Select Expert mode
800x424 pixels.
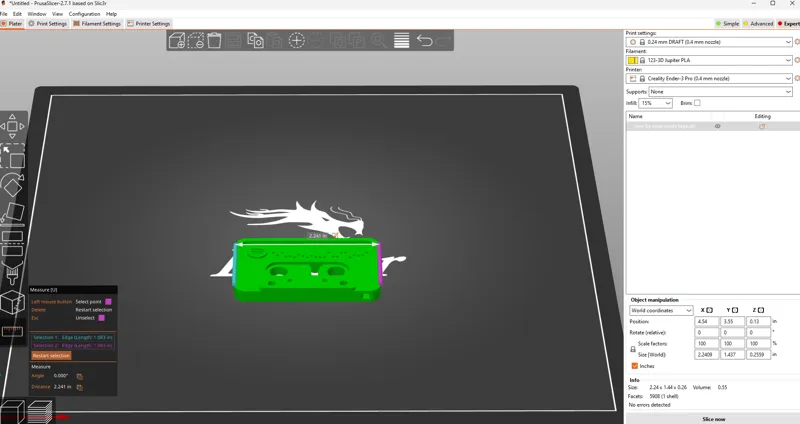pos(789,23)
